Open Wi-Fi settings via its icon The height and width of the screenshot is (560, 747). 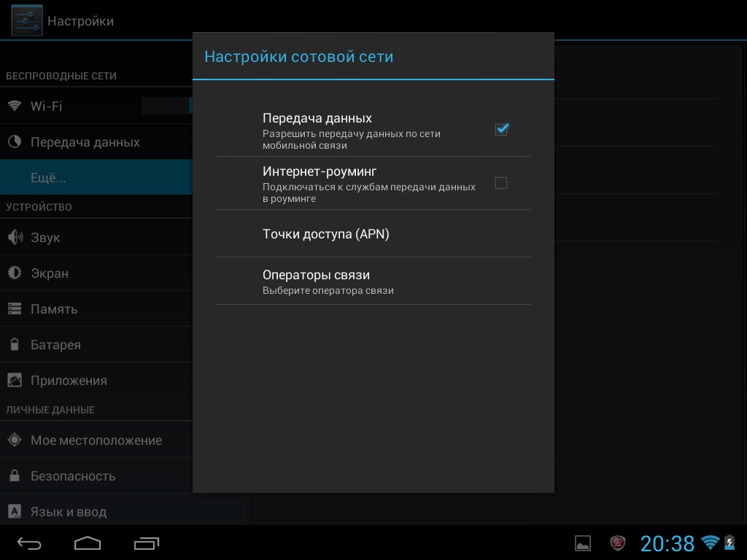15,106
